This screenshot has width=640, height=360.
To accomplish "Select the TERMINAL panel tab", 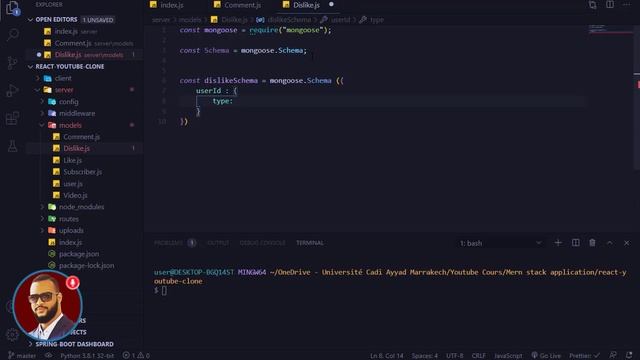I will pyautogui.click(x=310, y=243).
